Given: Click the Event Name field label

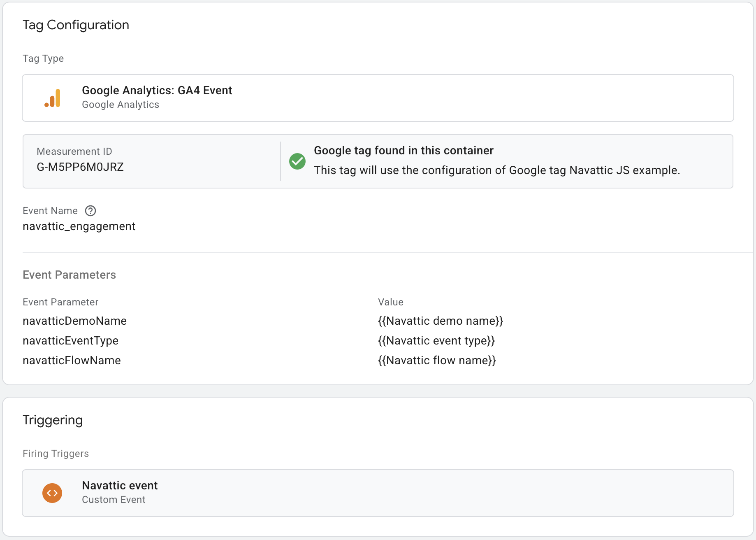Looking at the screenshot, I should click(50, 211).
